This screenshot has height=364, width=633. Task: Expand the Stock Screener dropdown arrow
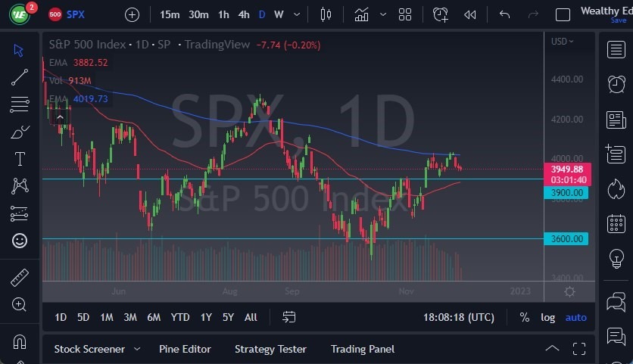(137, 349)
